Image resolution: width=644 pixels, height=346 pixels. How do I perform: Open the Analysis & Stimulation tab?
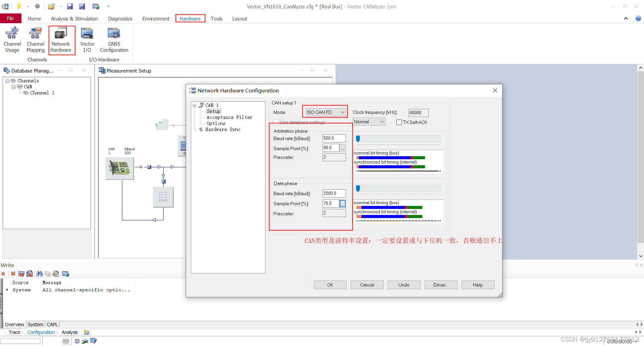pos(75,19)
